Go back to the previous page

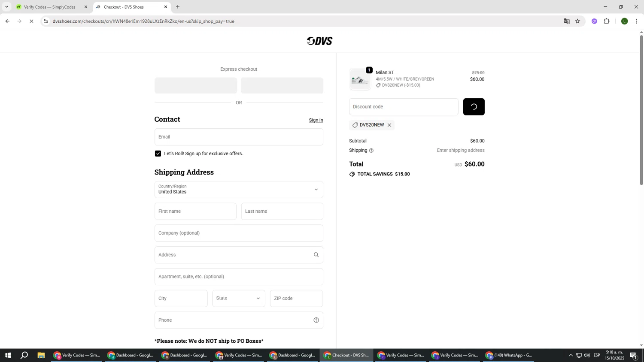coord(7,21)
